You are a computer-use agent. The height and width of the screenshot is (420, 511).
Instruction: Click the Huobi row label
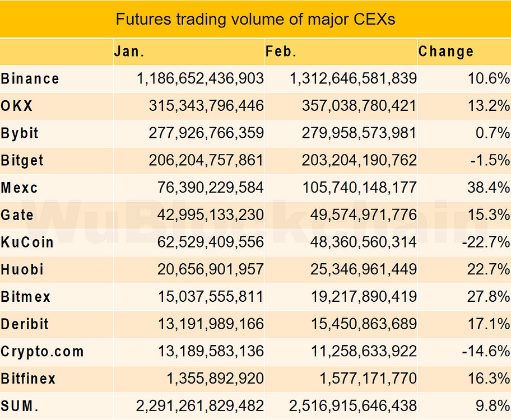[22, 269]
